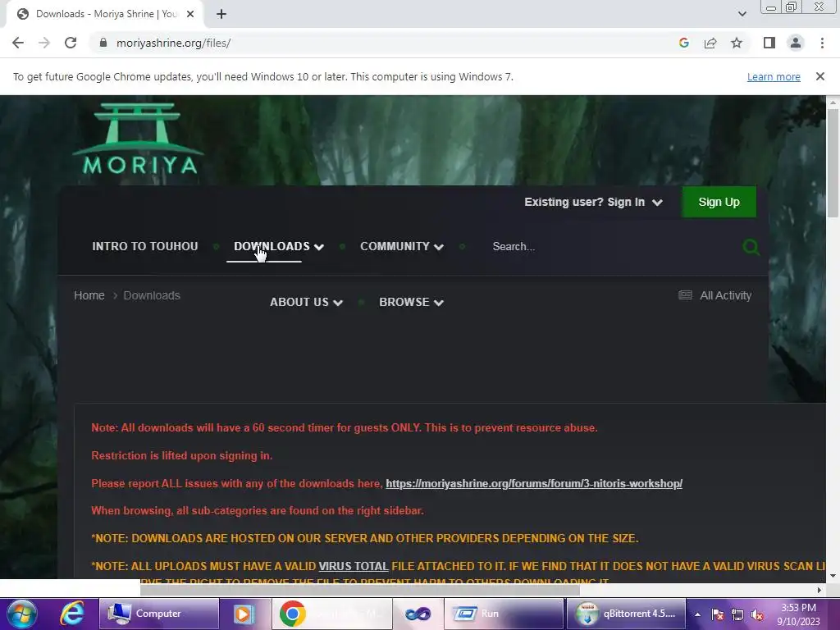Switch to qBittorrent taskbar window
The width and height of the screenshot is (840, 630).
pyautogui.click(x=626, y=614)
